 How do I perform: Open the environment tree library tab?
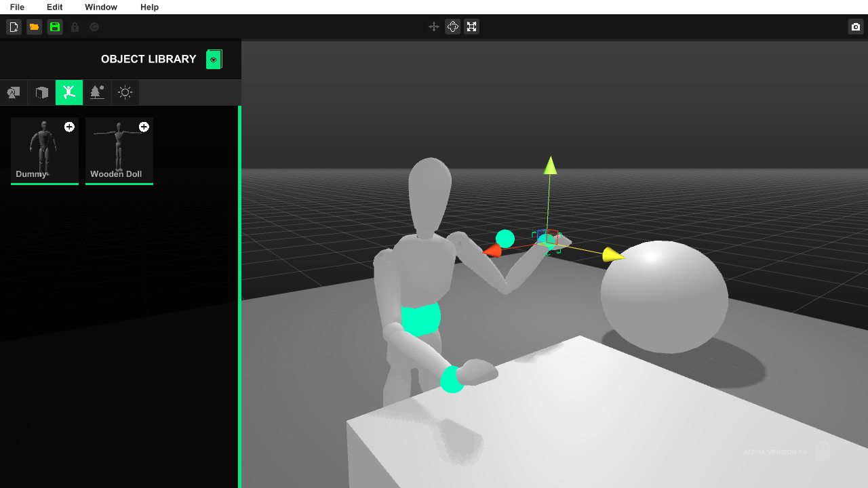97,92
